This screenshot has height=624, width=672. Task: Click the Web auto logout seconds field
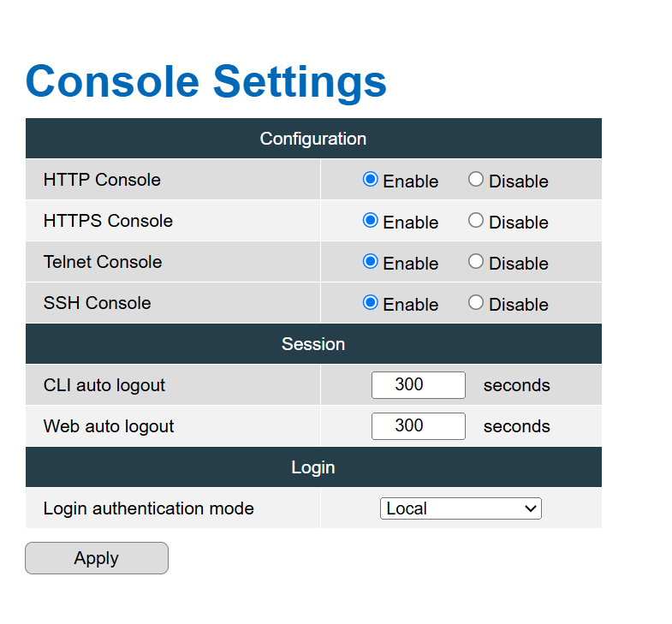419,426
